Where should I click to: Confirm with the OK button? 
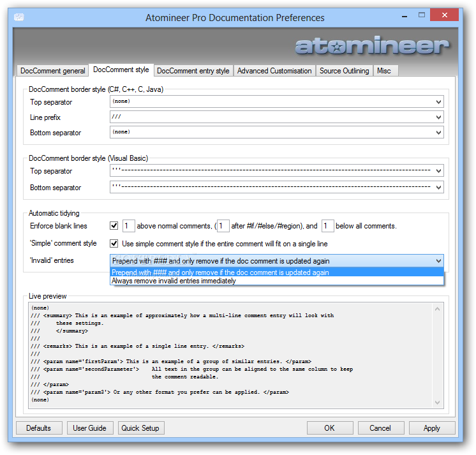click(x=330, y=428)
